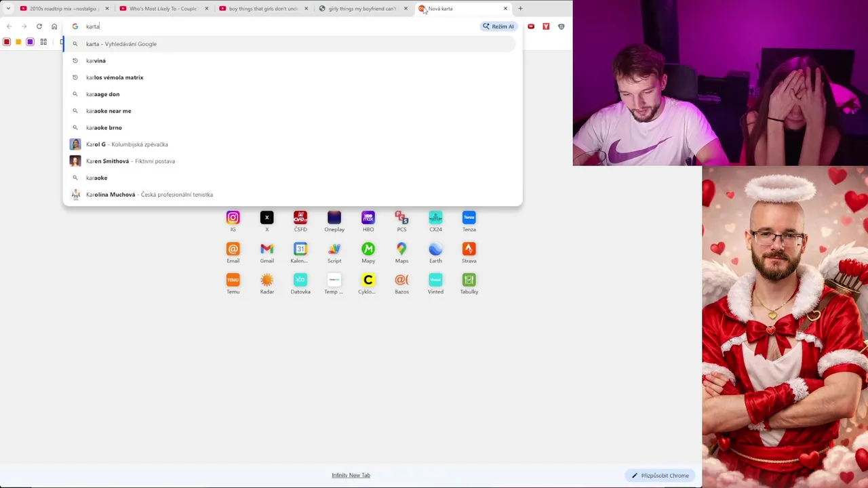The height and width of the screenshot is (488, 868).
Task: Switch to boy things that girls tab
Action: click(263, 9)
